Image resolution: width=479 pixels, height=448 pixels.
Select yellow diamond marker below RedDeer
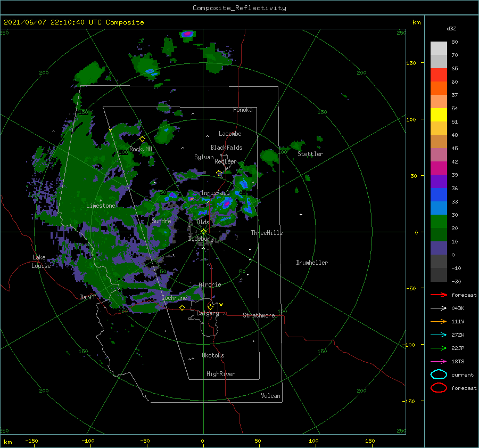219,173
